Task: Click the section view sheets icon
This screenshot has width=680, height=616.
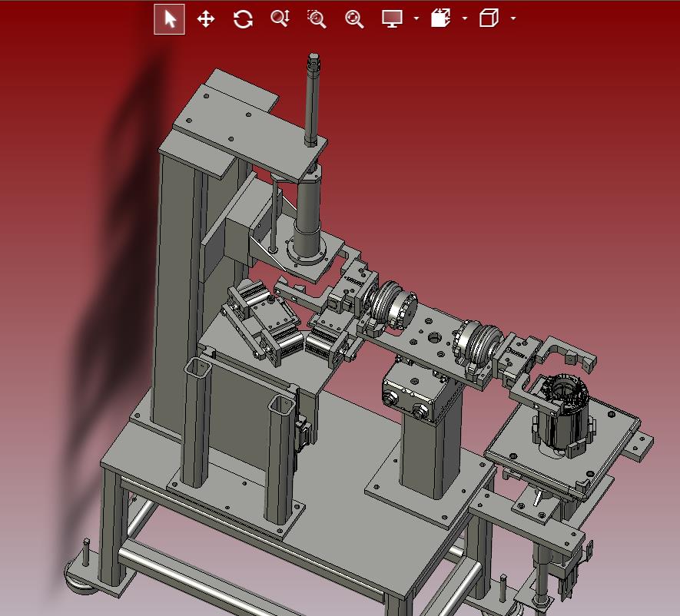Action: [440, 18]
